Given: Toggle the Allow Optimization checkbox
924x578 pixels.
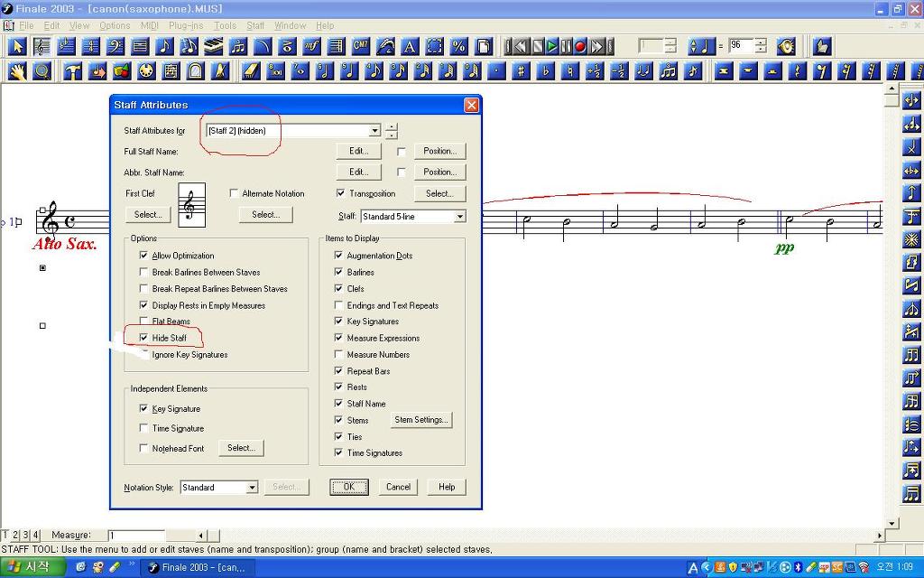Looking at the screenshot, I should click(143, 256).
